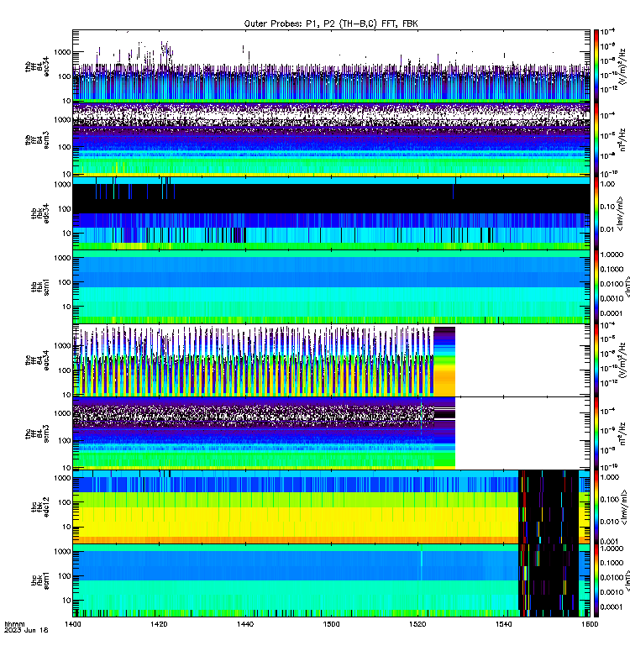This screenshot has height=672, width=630.
Task: Click the '1000' y-axis tick of the thb fbk scm1 panel
Action: 62,258
